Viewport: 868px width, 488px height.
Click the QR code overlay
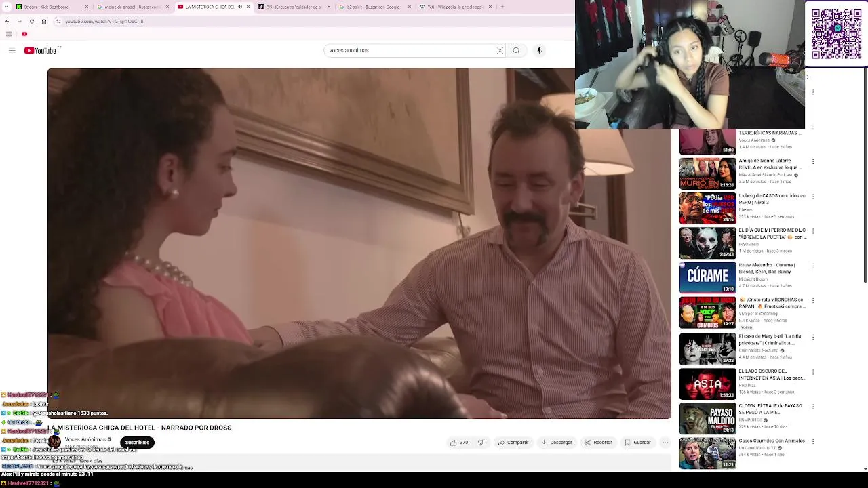(x=836, y=34)
